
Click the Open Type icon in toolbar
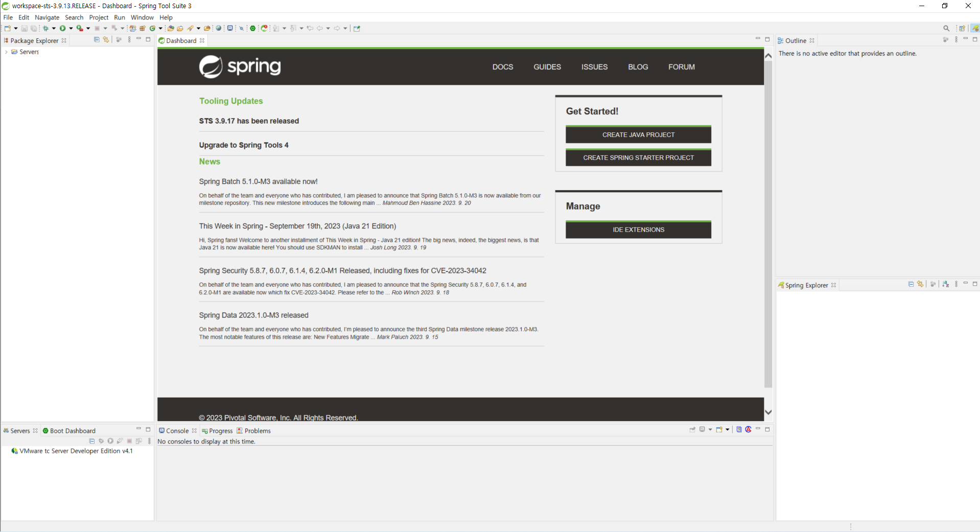pyautogui.click(x=170, y=28)
